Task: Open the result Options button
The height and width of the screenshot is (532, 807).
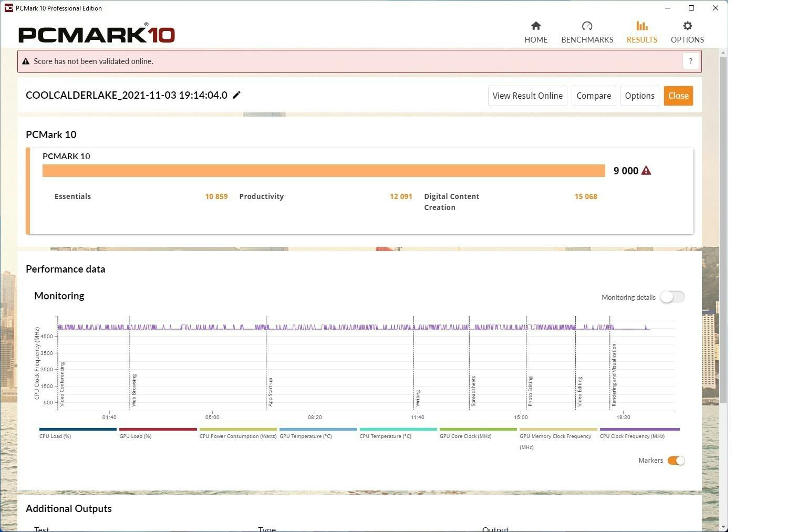Action: [639, 96]
